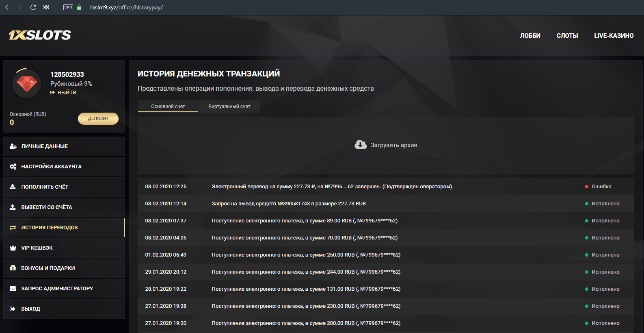
Task: Open the ЛОББИ page
Action: pyautogui.click(x=530, y=36)
